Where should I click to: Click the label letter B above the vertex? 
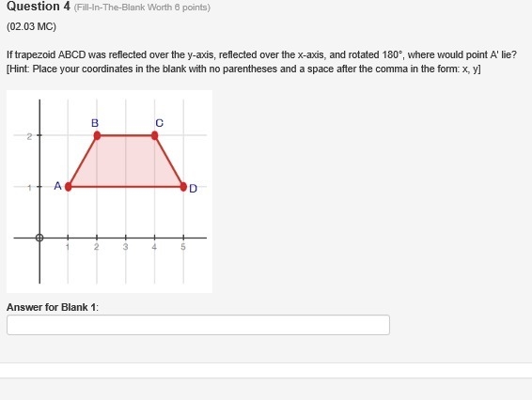(95, 123)
